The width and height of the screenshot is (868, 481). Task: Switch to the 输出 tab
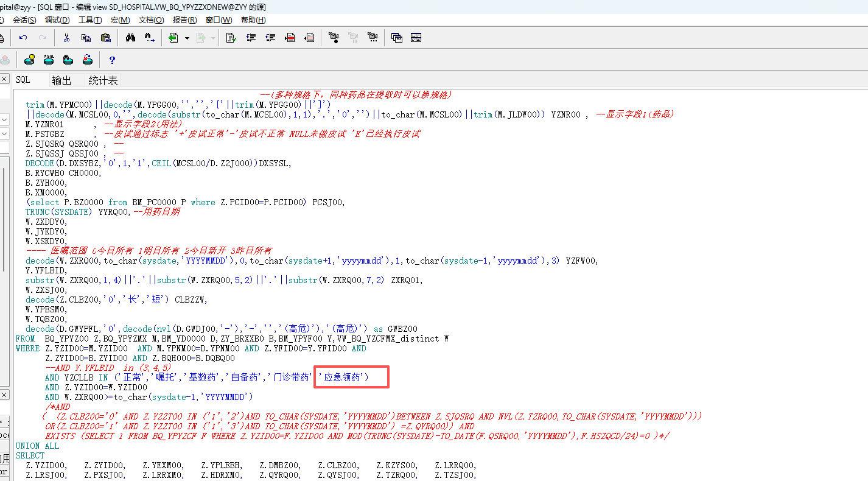pyautogui.click(x=61, y=80)
